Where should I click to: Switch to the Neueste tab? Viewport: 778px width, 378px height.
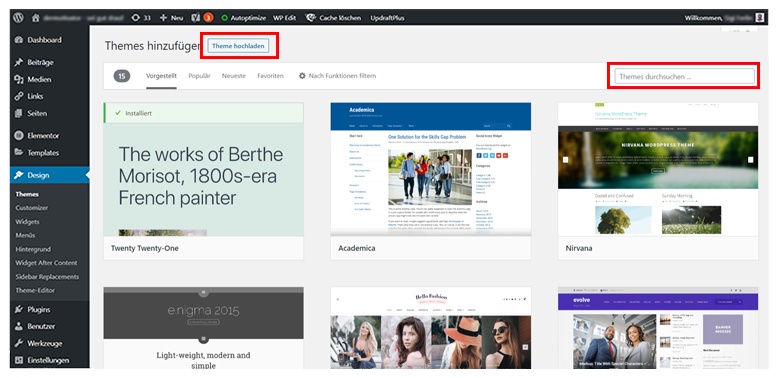tap(234, 76)
